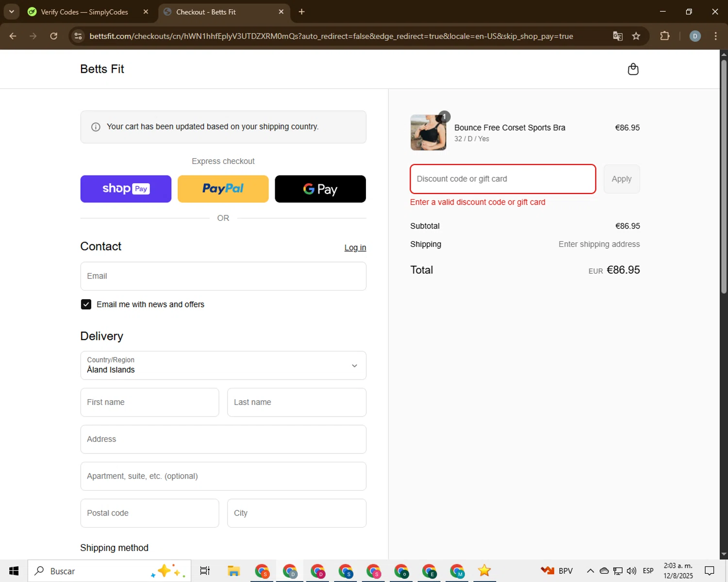728x582 pixels.
Task: Open the Chrome three-dot menu
Action: pos(716,36)
